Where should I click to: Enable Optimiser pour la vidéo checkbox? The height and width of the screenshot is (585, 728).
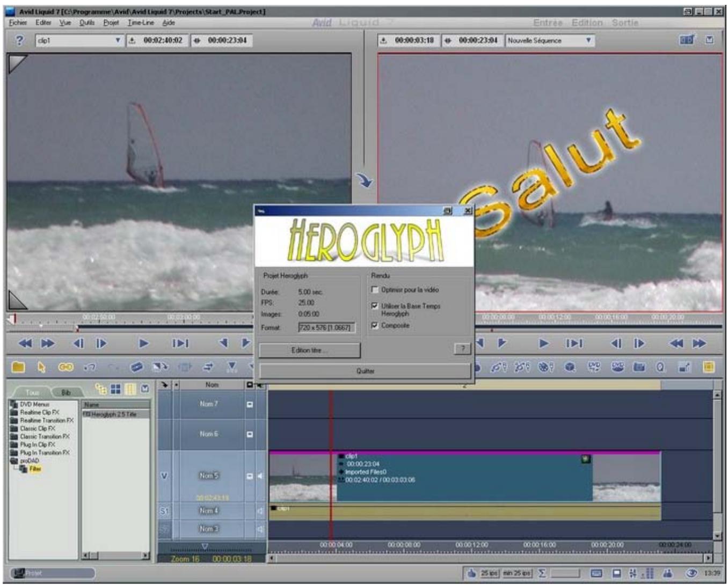coord(375,290)
